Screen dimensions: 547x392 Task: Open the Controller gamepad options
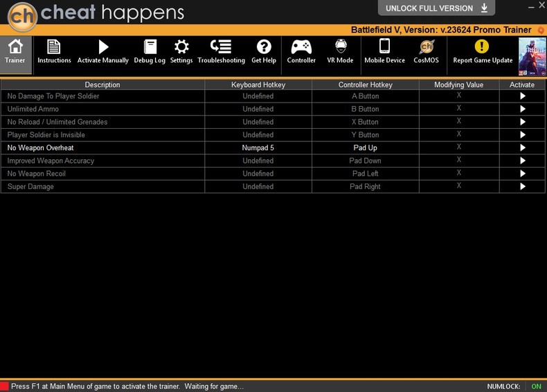point(301,47)
